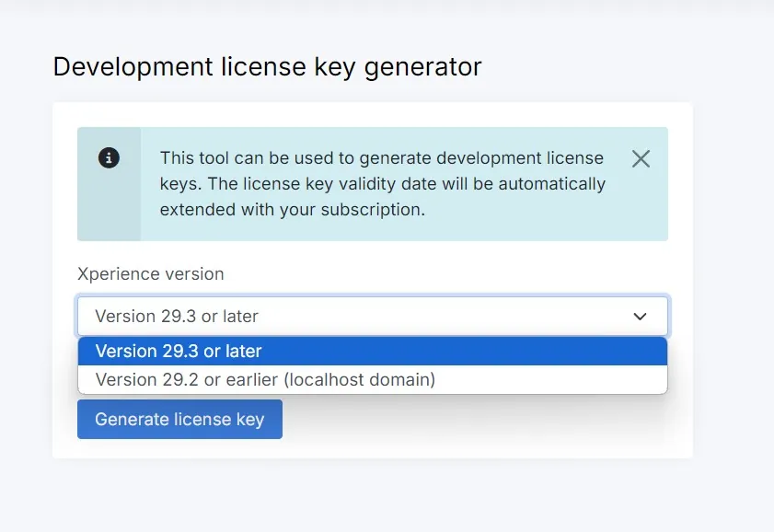Click the selected value text in the version field
This screenshot has height=532, width=774.
click(x=177, y=317)
